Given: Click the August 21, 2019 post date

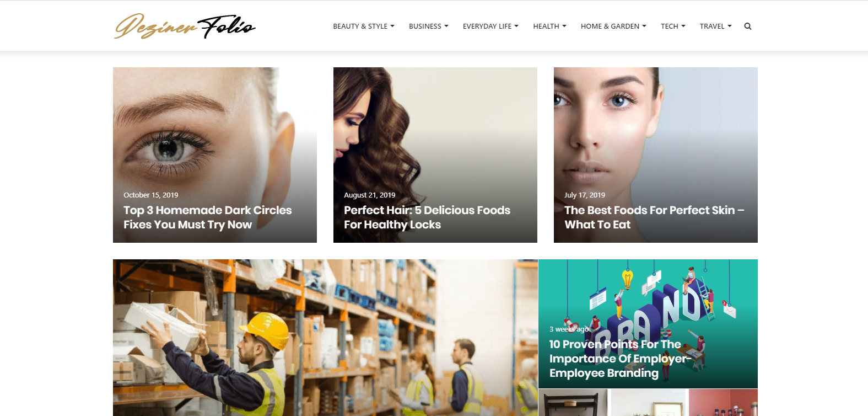Looking at the screenshot, I should pyautogui.click(x=370, y=195).
